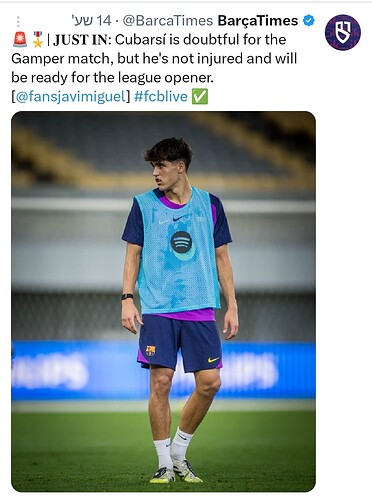372x500 pixels.
Task: Click the Spotify logo on the bib
Action: (x=181, y=242)
